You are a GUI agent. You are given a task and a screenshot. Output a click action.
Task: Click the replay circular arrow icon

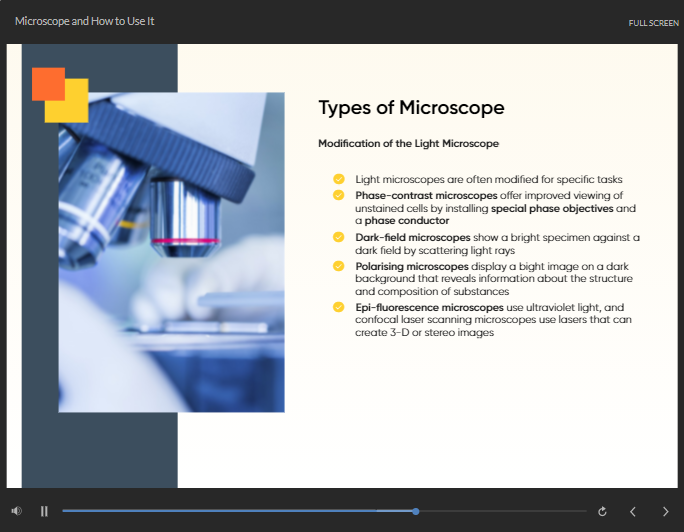(x=602, y=511)
